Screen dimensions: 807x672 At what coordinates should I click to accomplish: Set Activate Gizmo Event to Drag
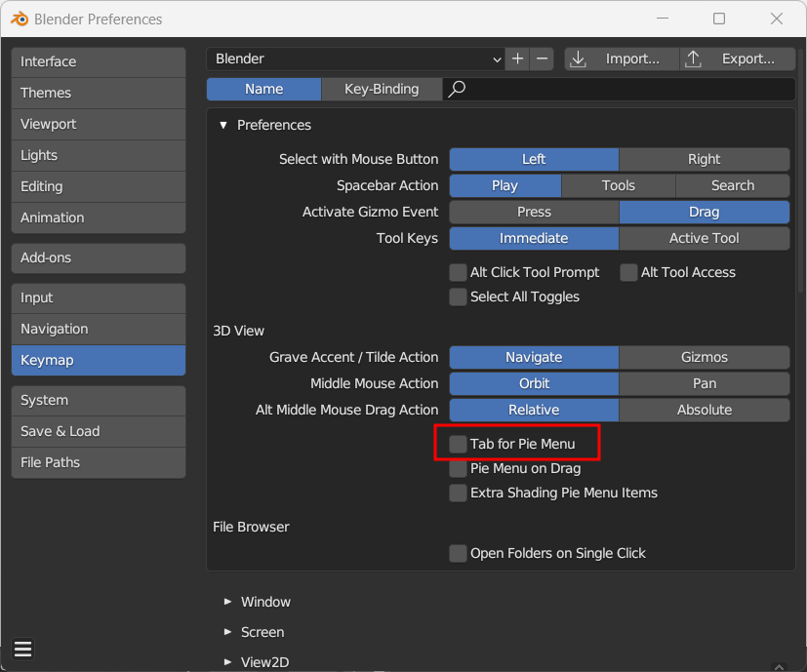(x=705, y=212)
